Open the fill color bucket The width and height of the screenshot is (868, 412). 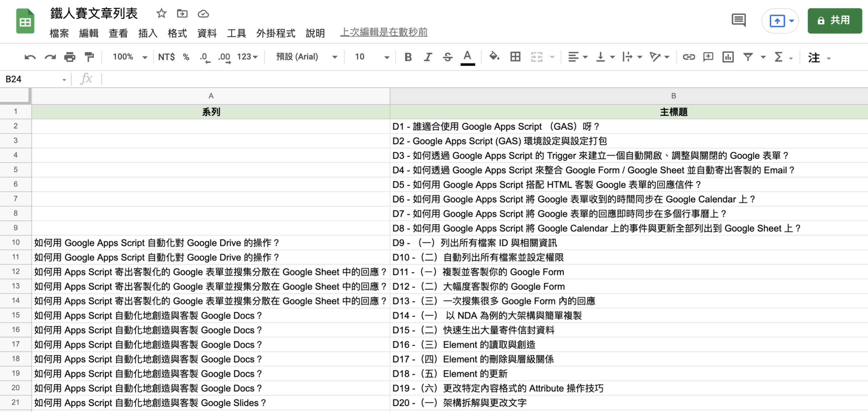coord(494,56)
